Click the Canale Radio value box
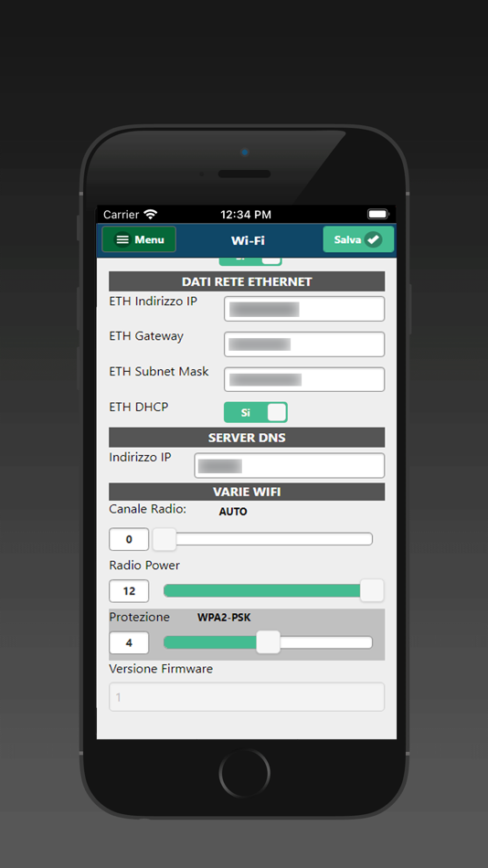Viewport: 488px width, 868px height. click(129, 539)
